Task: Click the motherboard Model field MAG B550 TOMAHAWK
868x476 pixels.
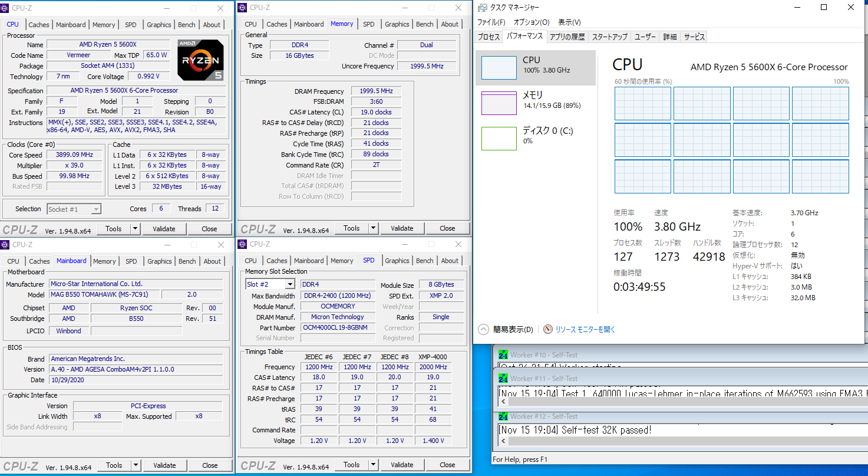Action: tap(104, 294)
